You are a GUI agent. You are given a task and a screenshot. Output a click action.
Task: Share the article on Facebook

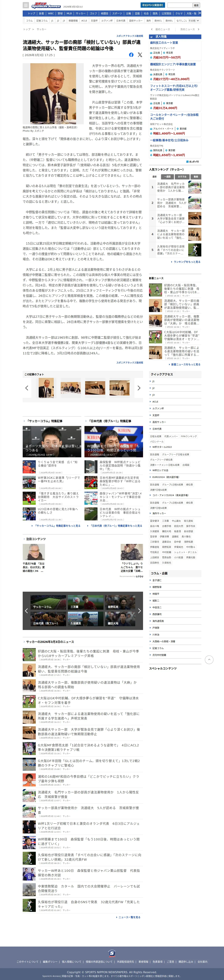[131, 55]
